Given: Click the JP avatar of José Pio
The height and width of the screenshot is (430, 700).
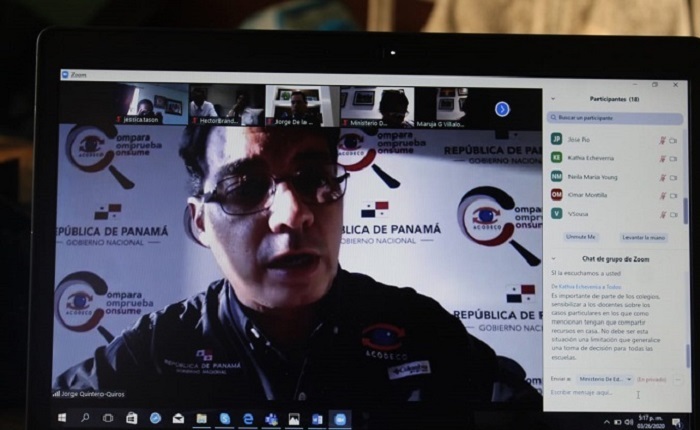Looking at the screenshot, I should click(556, 139).
